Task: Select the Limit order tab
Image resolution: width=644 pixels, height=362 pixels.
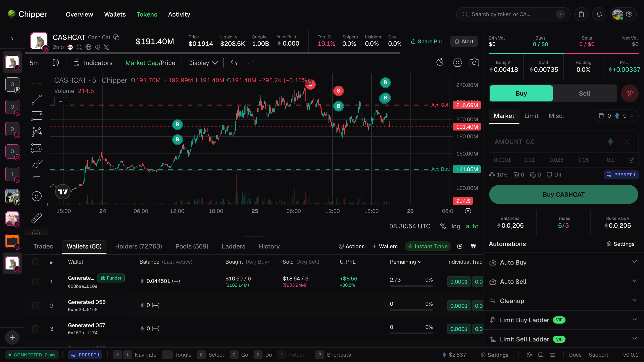Action: point(531,116)
